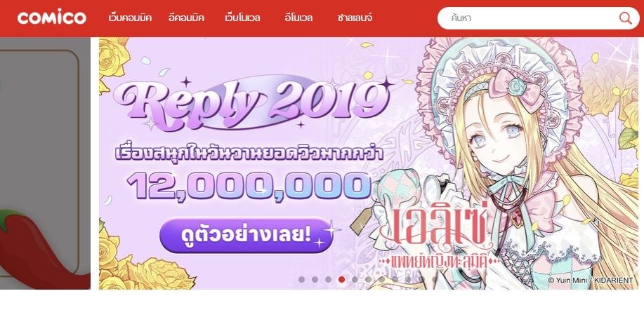Screen dimensions: 644x317
Task: Open the อีโนเวล navigation item
Action: click(x=298, y=18)
